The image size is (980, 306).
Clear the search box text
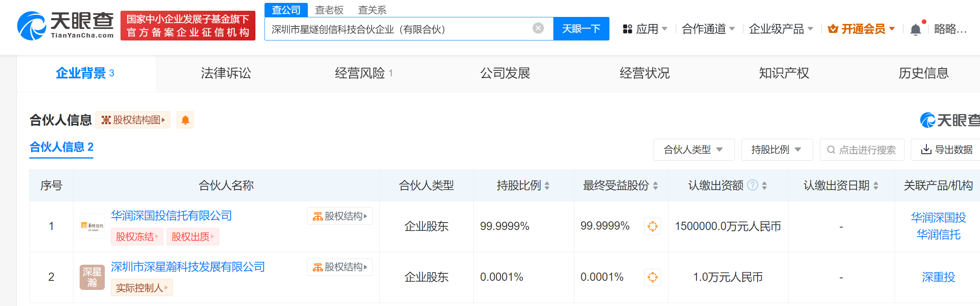pyautogui.click(x=538, y=28)
